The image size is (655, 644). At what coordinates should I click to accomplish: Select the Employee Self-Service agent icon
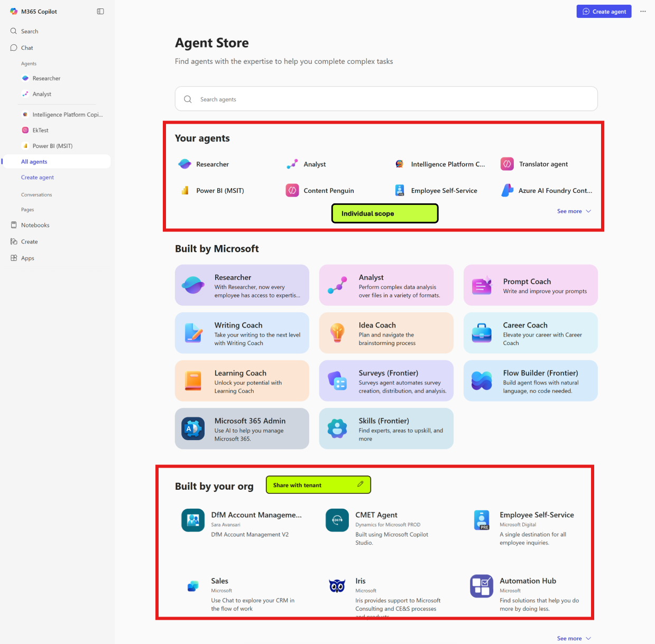point(399,190)
